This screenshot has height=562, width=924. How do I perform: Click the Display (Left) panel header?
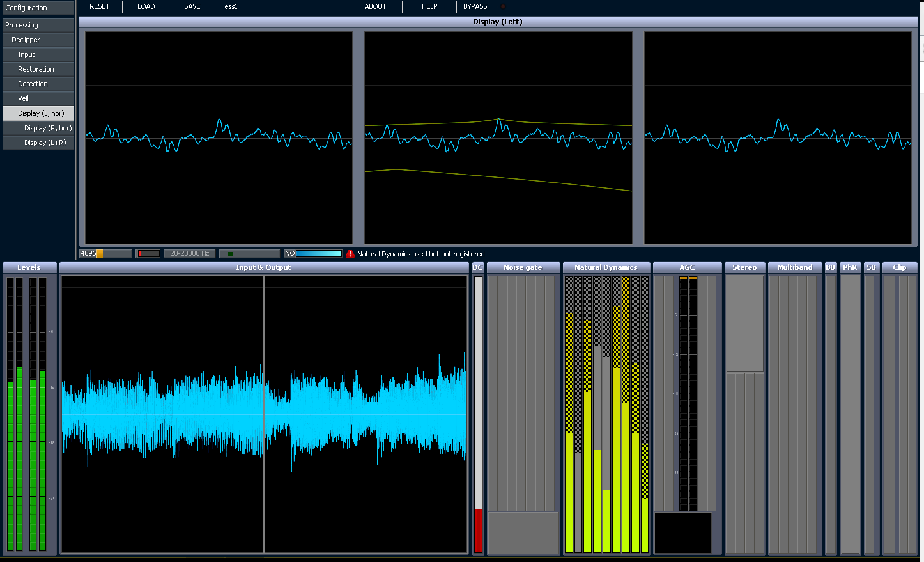(498, 22)
